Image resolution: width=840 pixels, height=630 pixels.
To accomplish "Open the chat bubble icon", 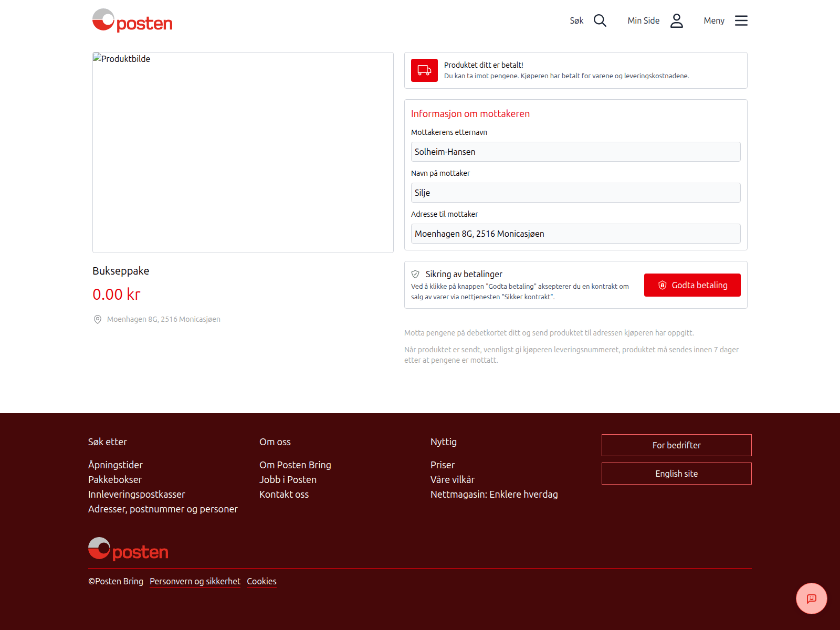I will 812,598.
